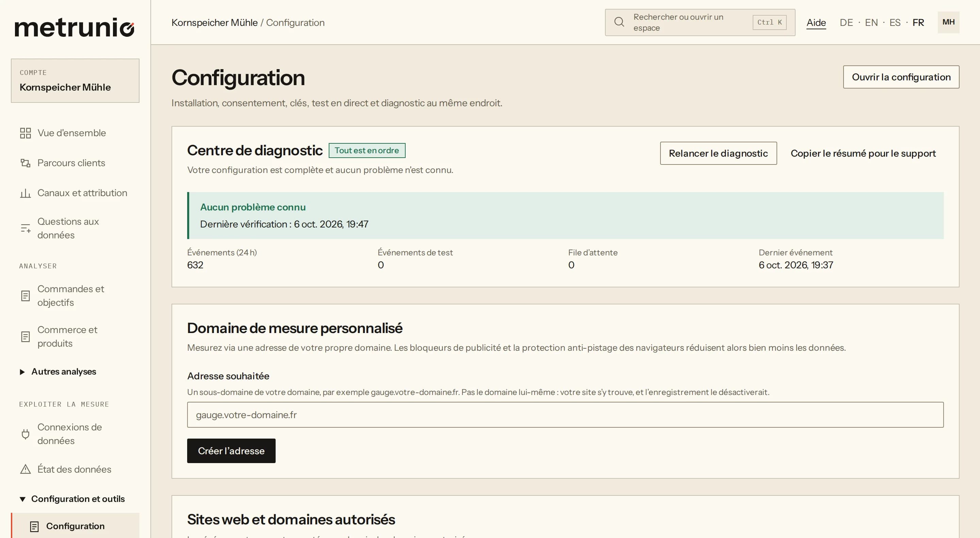Screen dimensions: 980x538
Task: Copy the support summary link
Action: [x=863, y=154]
